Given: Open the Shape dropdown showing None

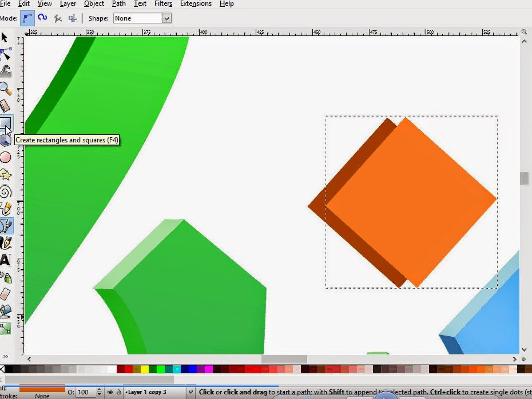Looking at the screenshot, I should 142,18.
